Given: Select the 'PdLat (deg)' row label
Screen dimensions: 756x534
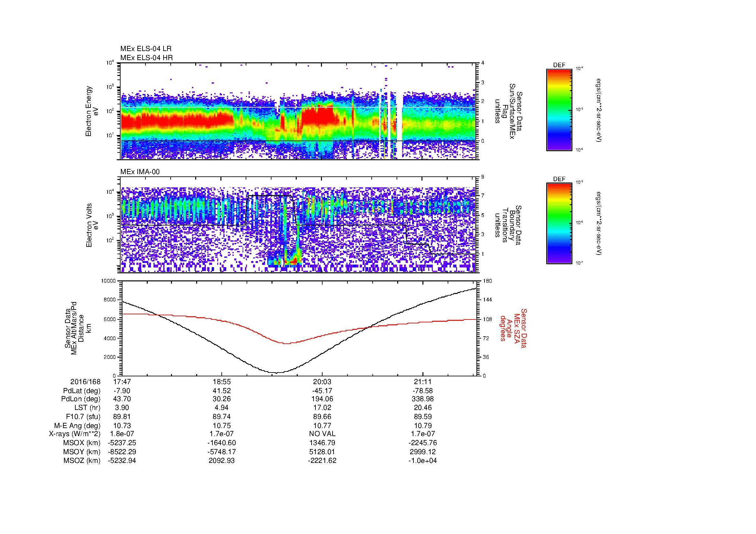Looking at the screenshot, I should (82, 391).
